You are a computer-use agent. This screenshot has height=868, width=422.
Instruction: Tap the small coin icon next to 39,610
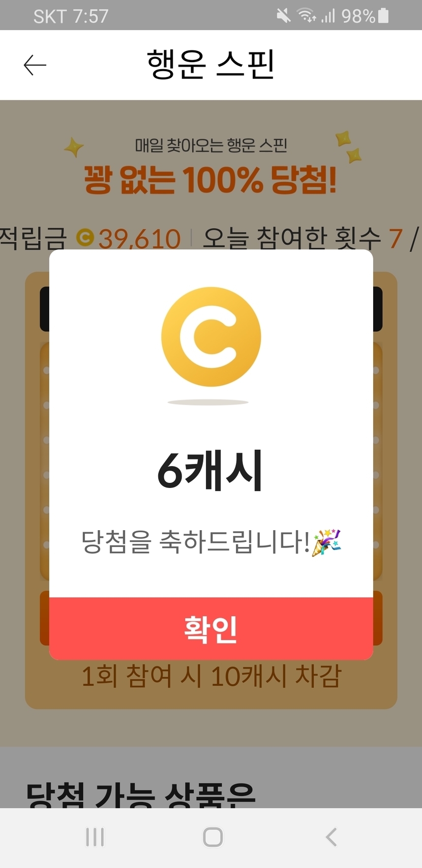[85, 238]
